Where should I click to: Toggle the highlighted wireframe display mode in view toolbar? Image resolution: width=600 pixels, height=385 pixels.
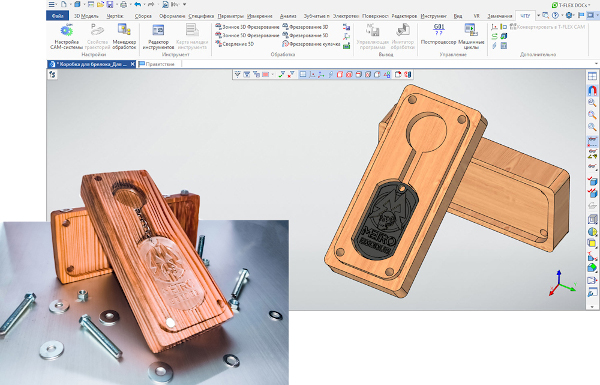click(303, 74)
